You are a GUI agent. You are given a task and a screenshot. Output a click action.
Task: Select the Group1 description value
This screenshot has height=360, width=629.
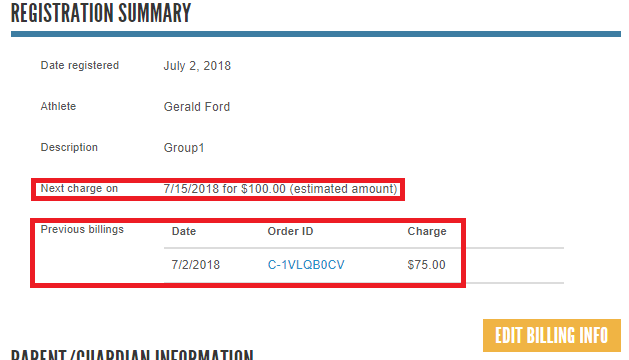click(184, 148)
